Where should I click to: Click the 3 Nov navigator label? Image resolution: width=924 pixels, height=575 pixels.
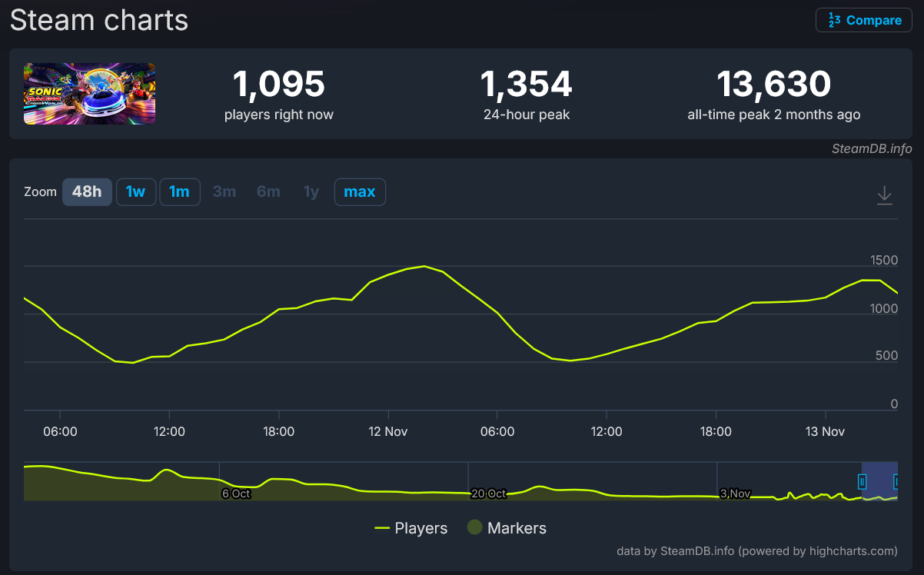[735, 494]
